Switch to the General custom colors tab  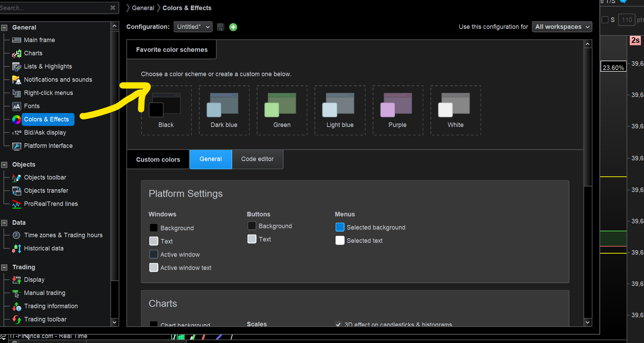pos(211,159)
